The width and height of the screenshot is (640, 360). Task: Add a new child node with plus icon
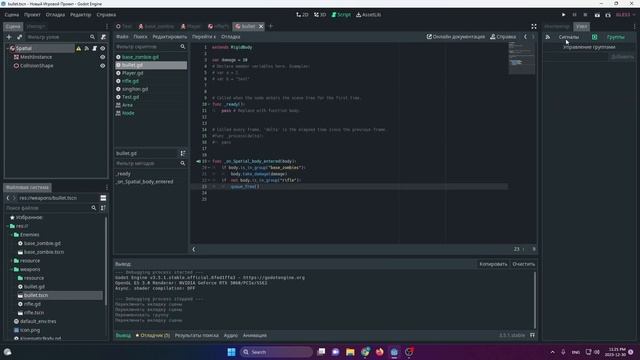click(x=9, y=37)
